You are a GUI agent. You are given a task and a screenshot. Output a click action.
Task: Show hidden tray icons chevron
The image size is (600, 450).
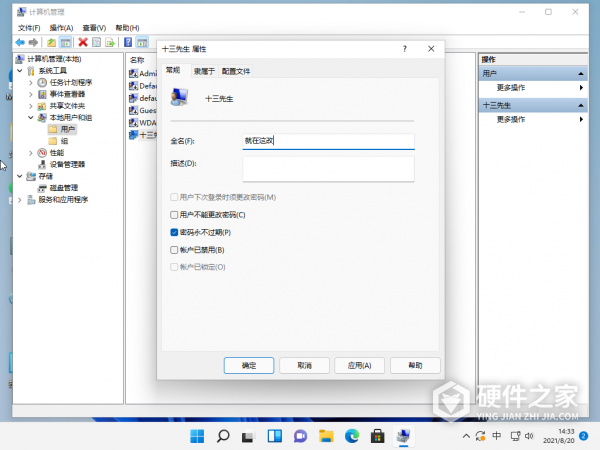pos(466,436)
